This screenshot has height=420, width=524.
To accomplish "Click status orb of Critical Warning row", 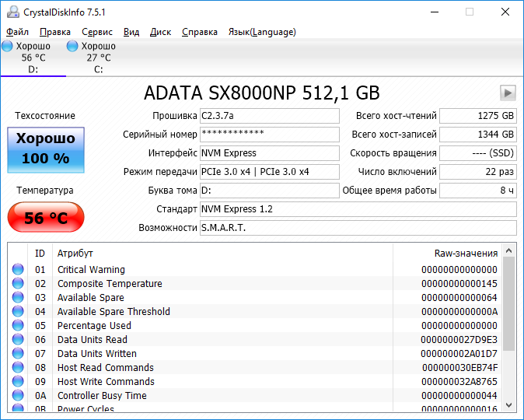I will (x=18, y=270).
